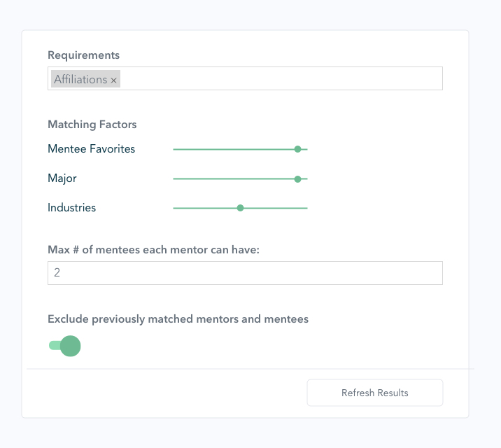Click the Exclude previously matched mentors label
Viewport: 501px width, 448px height.
click(x=178, y=319)
